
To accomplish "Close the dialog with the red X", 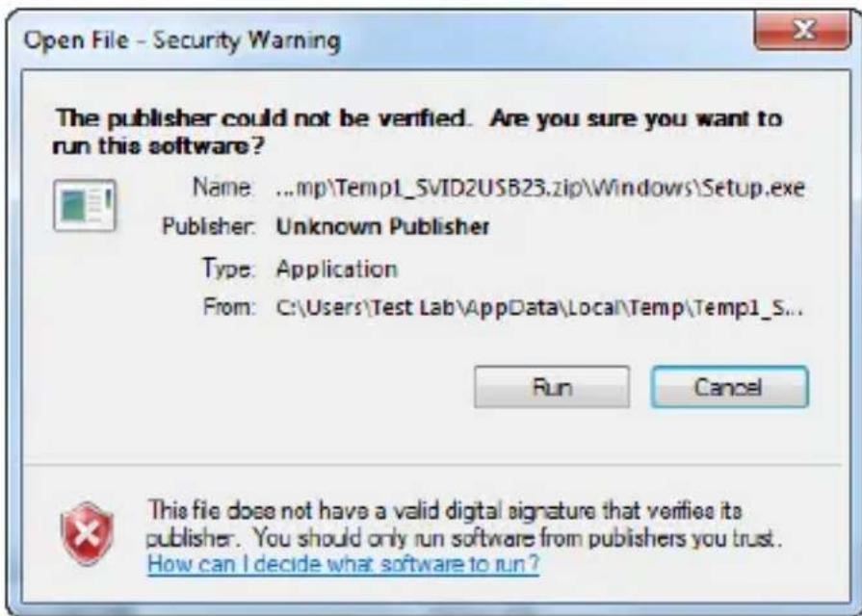I will coord(801,31).
